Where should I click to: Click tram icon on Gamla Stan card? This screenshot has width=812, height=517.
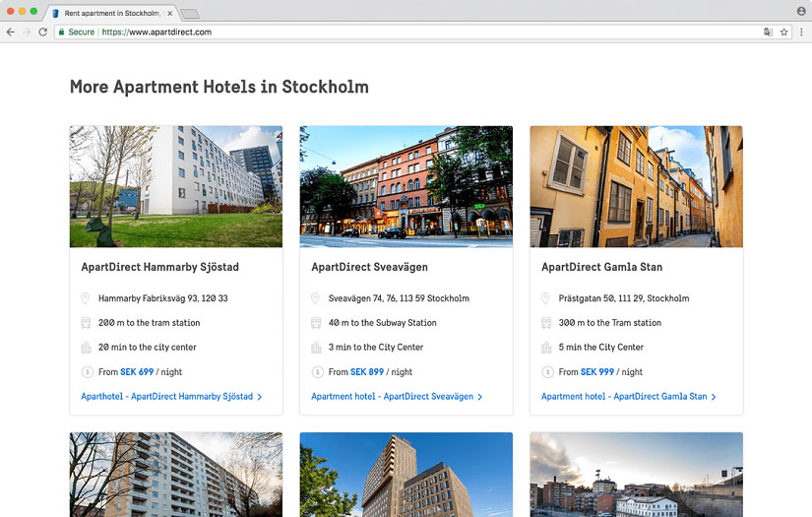click(x=546, y=323)
